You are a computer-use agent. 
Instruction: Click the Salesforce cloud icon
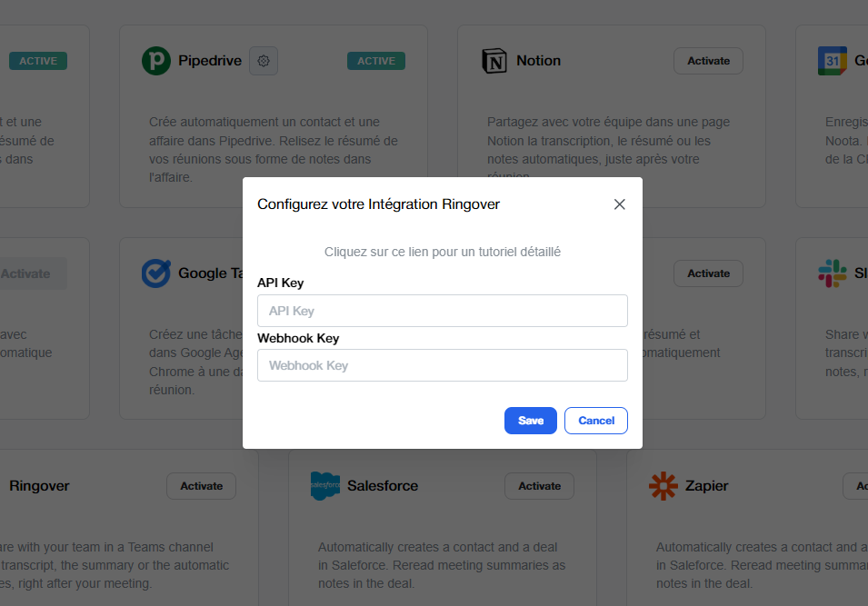tap(324, 486)
